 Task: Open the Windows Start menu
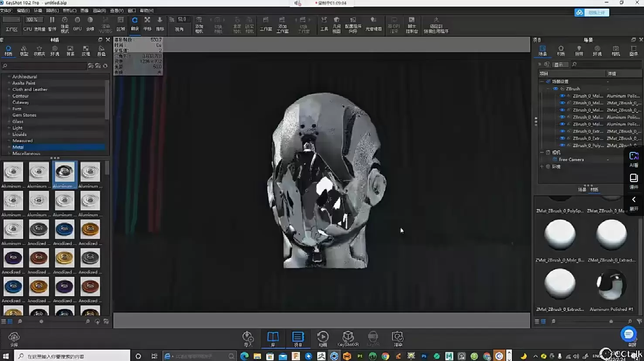(x=6, y=356)
